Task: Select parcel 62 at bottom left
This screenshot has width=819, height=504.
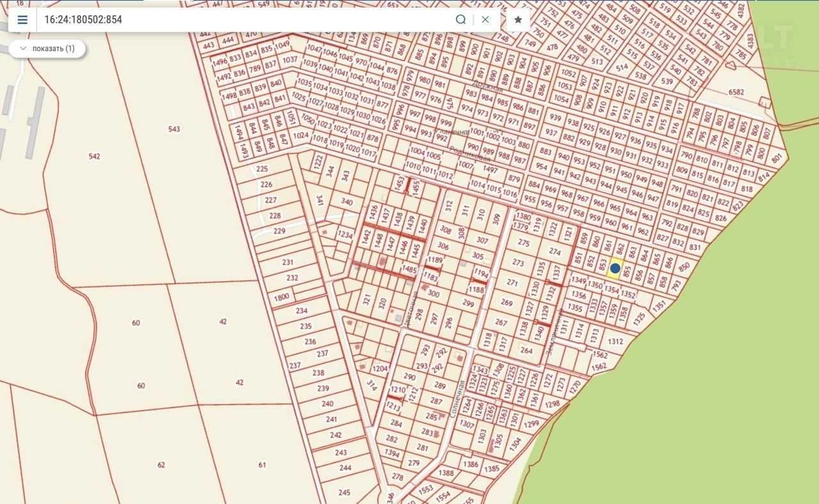Action: [x=161, y=465]
